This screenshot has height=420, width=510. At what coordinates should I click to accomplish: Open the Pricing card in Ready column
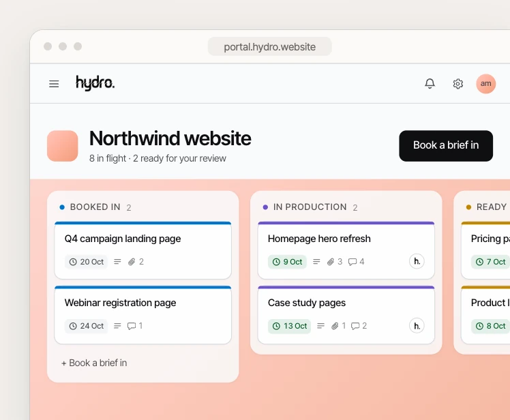(x=485, y=250)
